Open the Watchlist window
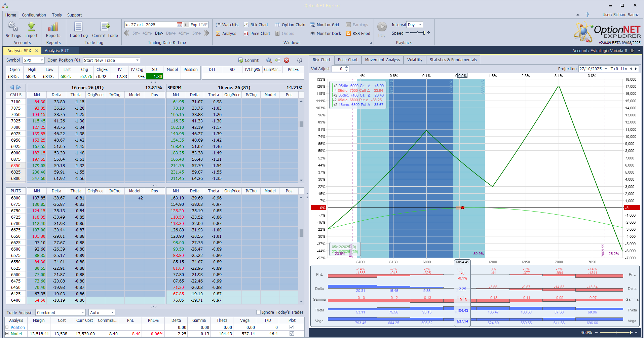 pyautogui.click(x=227, y=25)
